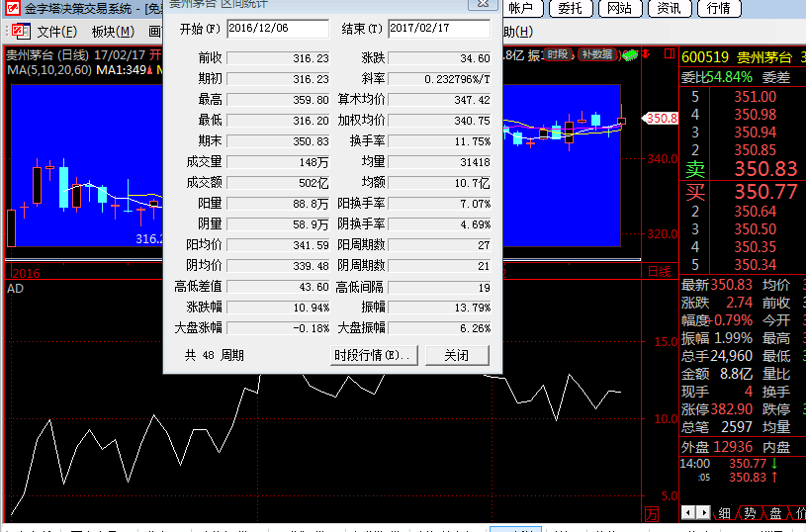Click the app logo in the title bar
806x532 pixels.
pyautogui.click(x=11, y=8)
